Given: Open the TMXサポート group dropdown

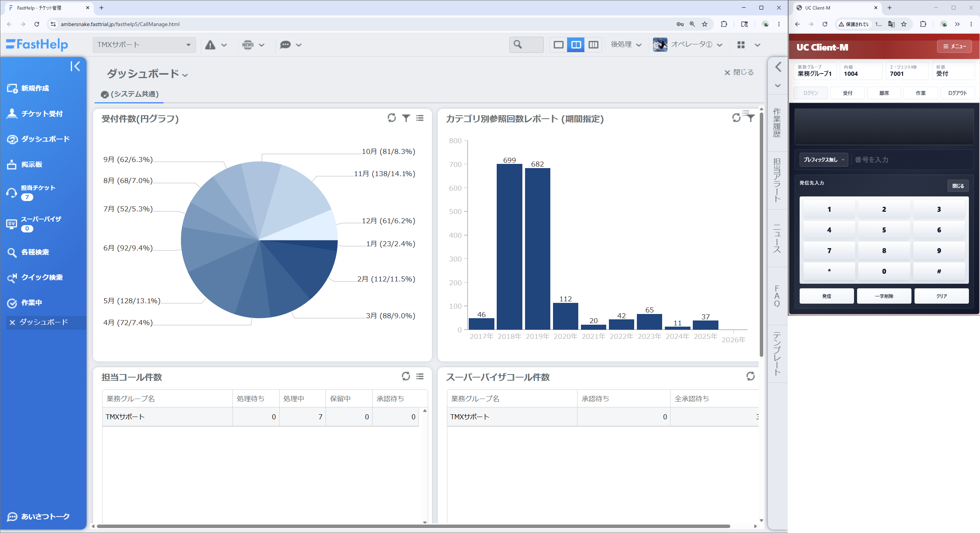Looking at the screenshot, I should 144,45.
